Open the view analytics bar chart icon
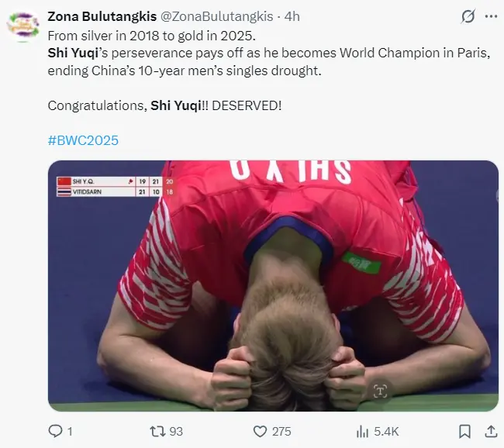The width and height of the screenshot is (504, 448). 362,430
